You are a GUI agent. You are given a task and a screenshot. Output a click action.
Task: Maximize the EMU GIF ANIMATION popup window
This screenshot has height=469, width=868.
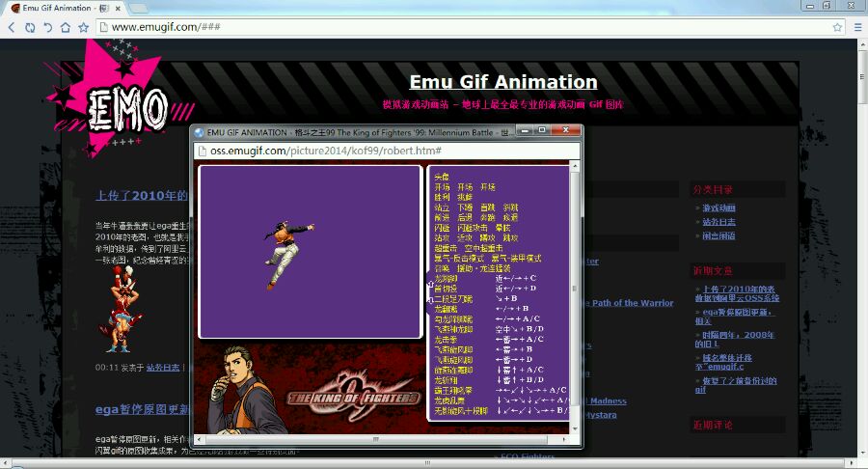point(542,130)
